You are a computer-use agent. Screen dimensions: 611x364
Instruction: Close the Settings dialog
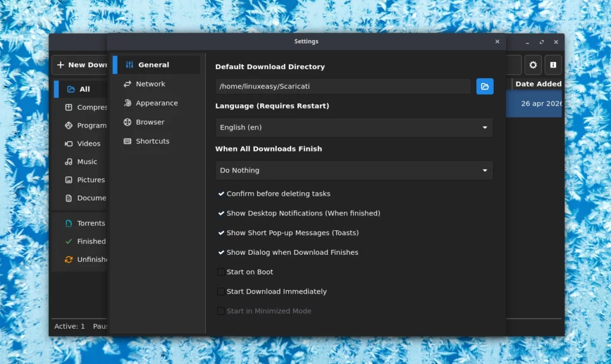tap(497, 42)
